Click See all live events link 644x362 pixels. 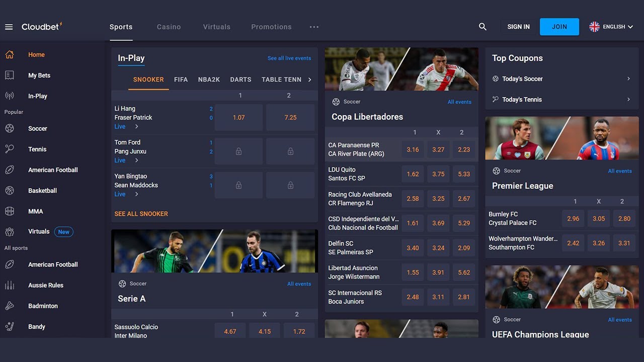[289, 58]
